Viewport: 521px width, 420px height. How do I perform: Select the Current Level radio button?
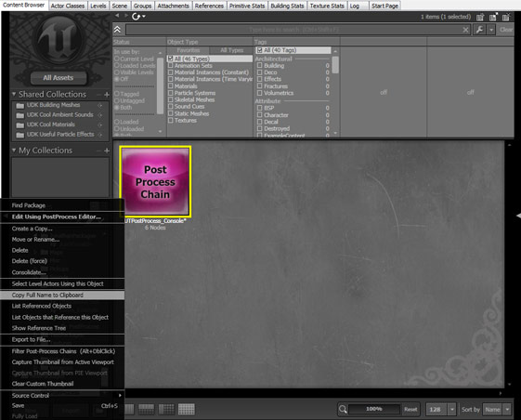(117, 59)
